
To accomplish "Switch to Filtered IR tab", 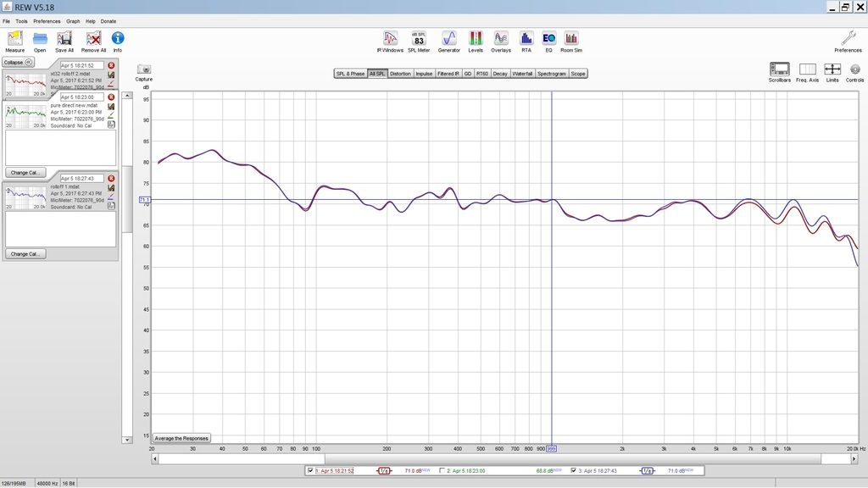I will pos(448,74).
